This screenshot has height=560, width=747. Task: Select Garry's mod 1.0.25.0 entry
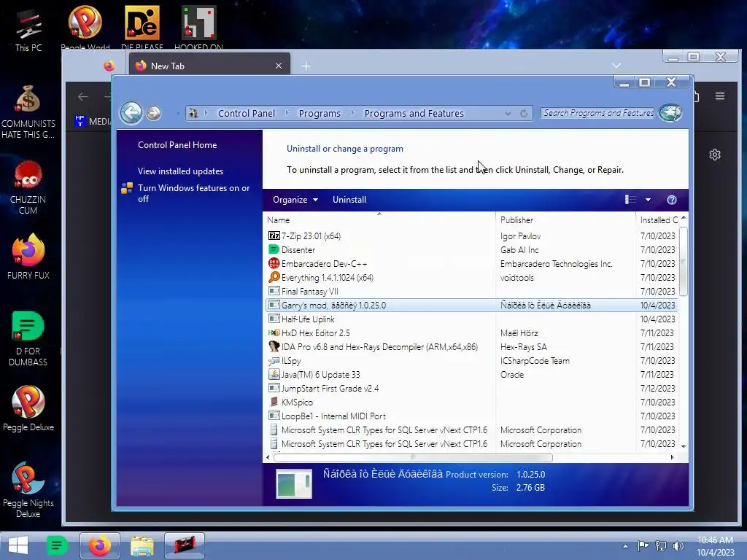[472, 306]
